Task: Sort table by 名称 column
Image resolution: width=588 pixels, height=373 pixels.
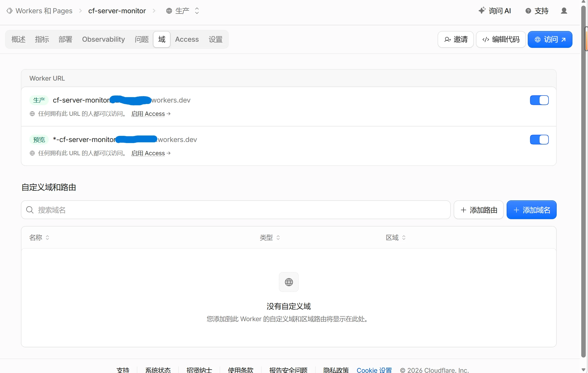Action: pos(39,237)
